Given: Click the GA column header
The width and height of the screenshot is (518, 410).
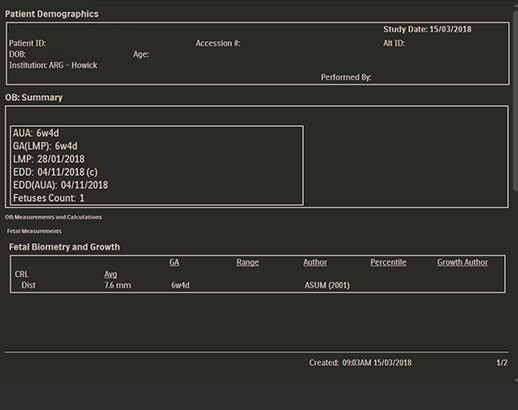Looking at the screenshot, I should 174,262.
